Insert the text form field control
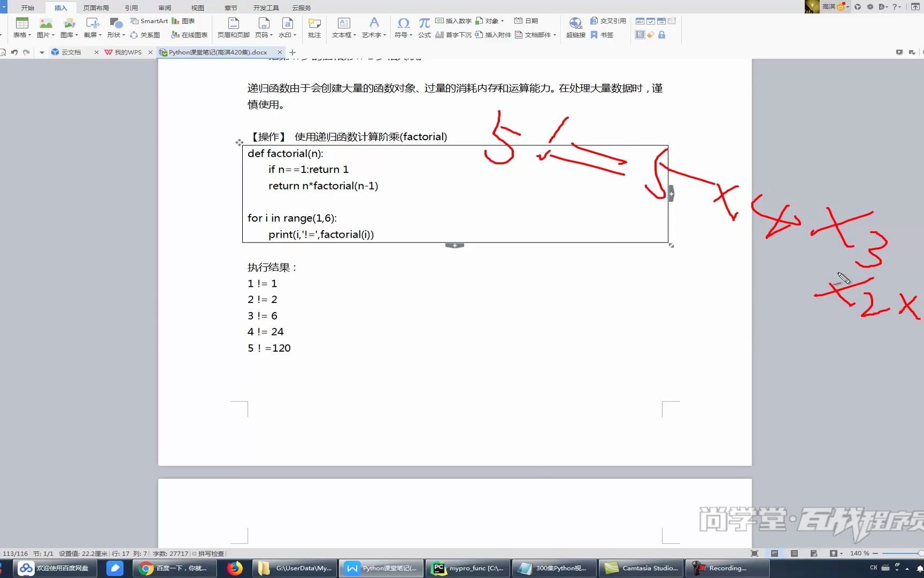Viewport: 924px width, 578px height. (640, 21)
